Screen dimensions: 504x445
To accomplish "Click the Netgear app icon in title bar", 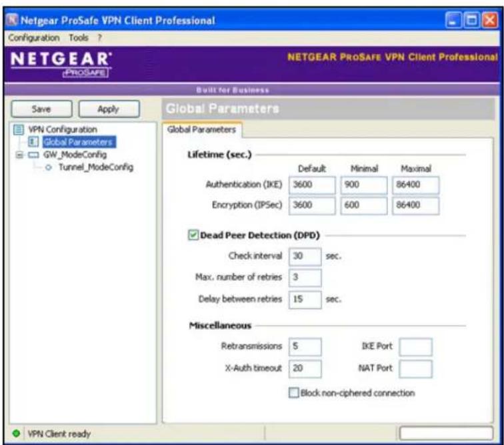I will click(12, 20).
